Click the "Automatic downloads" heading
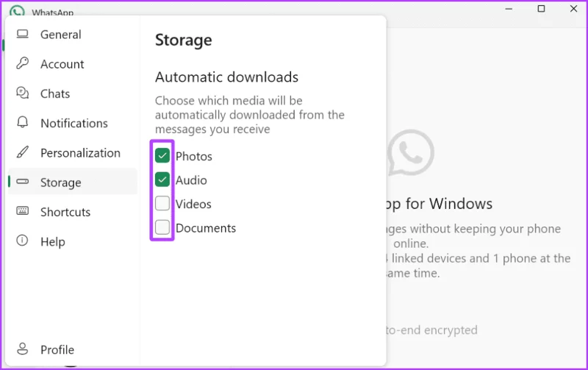The image size is (588, 370). point(227,77)
